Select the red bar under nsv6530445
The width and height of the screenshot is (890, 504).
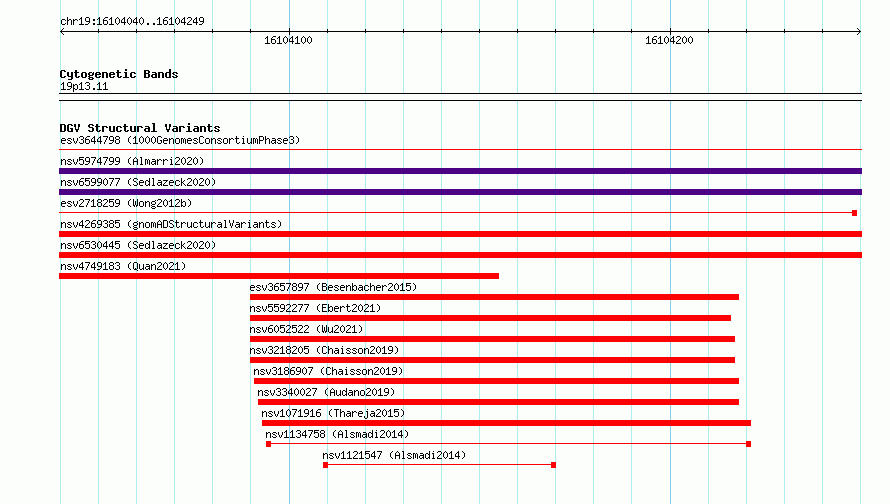460,255
